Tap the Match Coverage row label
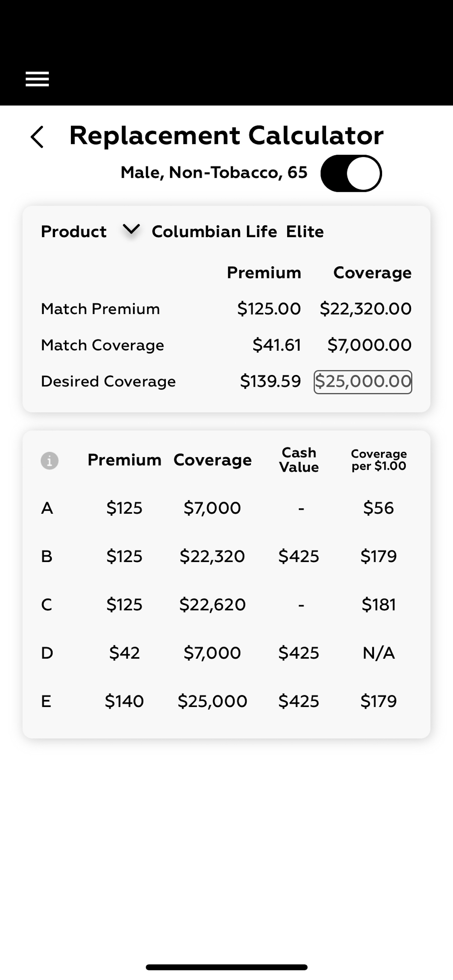The height and width of the screenshot is (980, 453). (103, 345)
